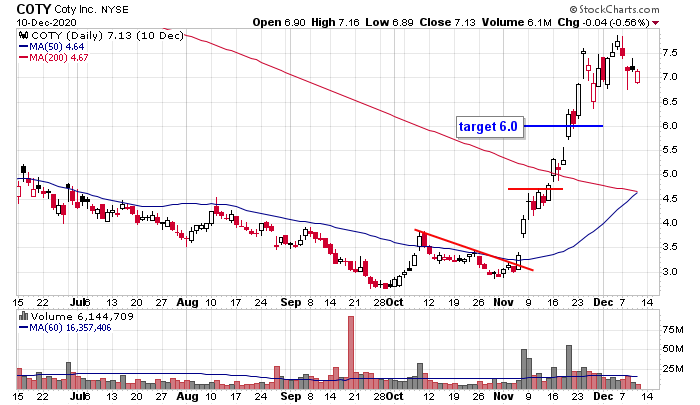Click the Coty Inc. company name

pyautogui.click(x=76, y=9)
